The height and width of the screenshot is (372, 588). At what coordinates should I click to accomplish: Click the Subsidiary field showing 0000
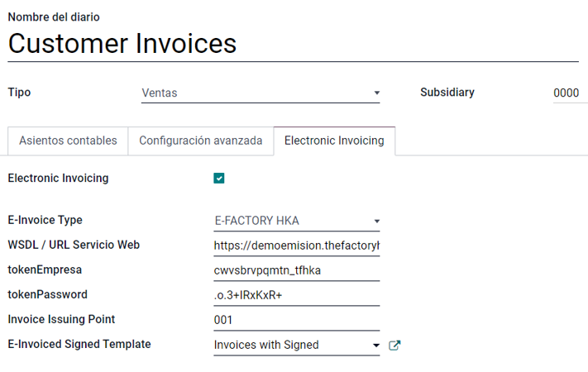tap(571, 93)
